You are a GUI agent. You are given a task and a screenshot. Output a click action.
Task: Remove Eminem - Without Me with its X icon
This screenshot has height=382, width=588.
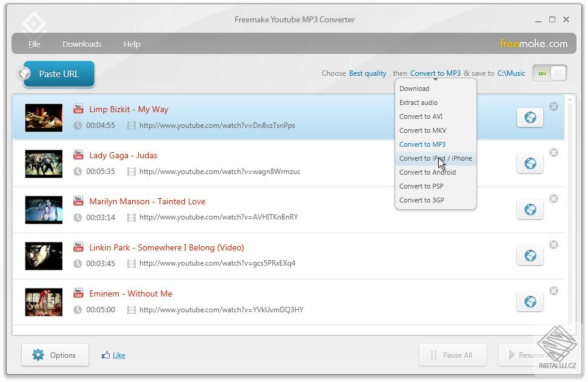point(553,290)
